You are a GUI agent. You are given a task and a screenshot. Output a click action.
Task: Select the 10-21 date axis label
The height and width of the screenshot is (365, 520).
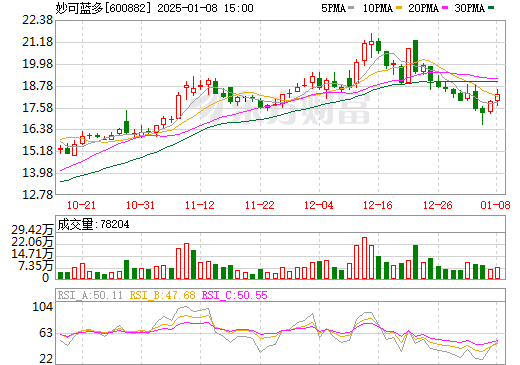click(81, 205)
